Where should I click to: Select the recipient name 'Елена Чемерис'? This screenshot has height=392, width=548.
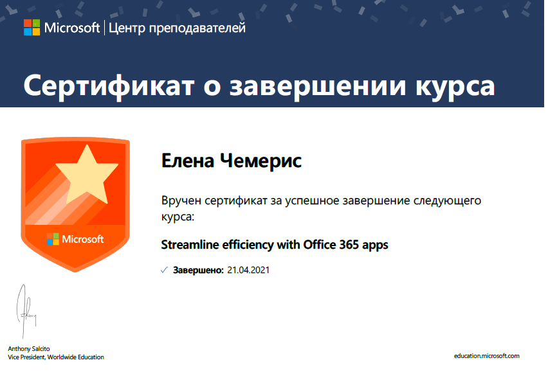(x=232, y=161)
